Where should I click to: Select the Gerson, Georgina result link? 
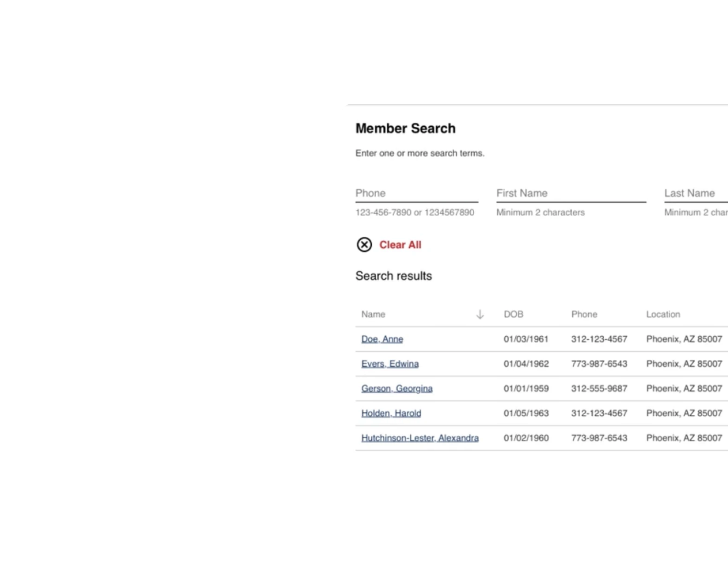(x=397, y=389)
